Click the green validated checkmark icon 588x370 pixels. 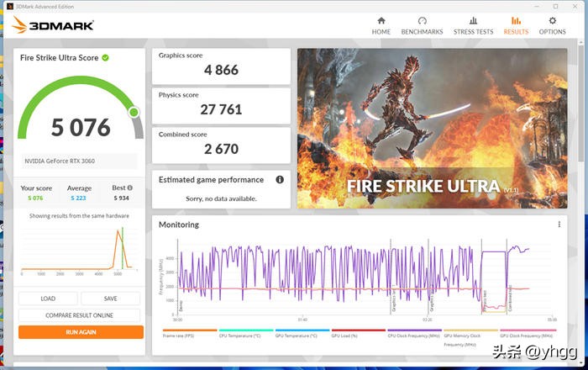106,58
